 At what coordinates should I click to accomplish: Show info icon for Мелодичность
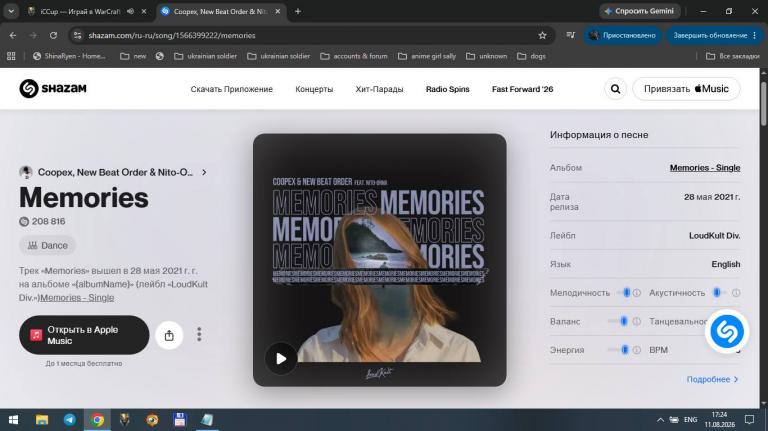point(637,293)
